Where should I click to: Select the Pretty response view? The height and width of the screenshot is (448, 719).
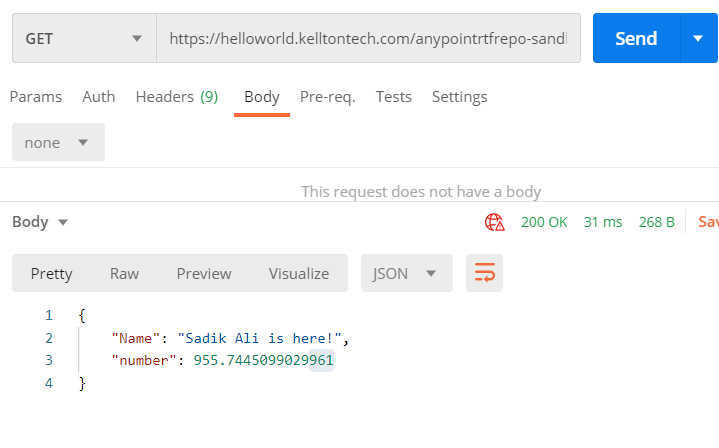[52, 273]
